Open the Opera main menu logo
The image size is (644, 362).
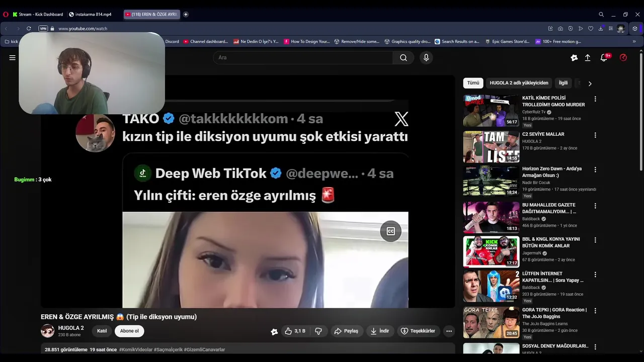pos(6,15)
